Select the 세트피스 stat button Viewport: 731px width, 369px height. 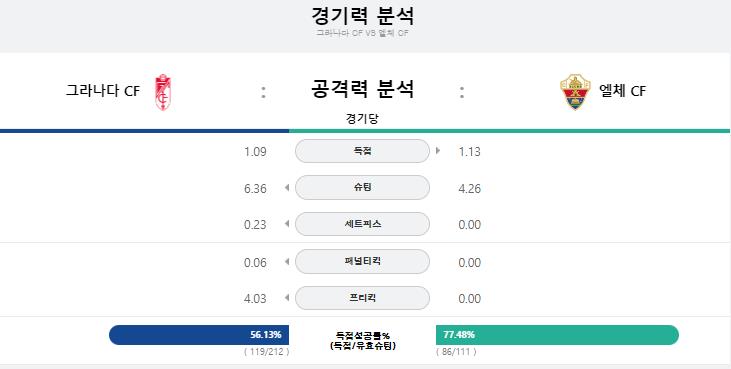point(362,224)
